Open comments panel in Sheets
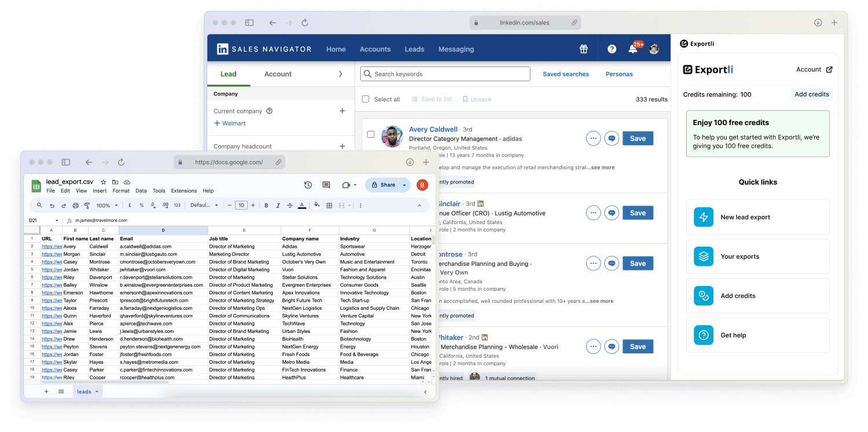This screenshot has width=868, height=432. pyautogui.click(x=326, y=185)
